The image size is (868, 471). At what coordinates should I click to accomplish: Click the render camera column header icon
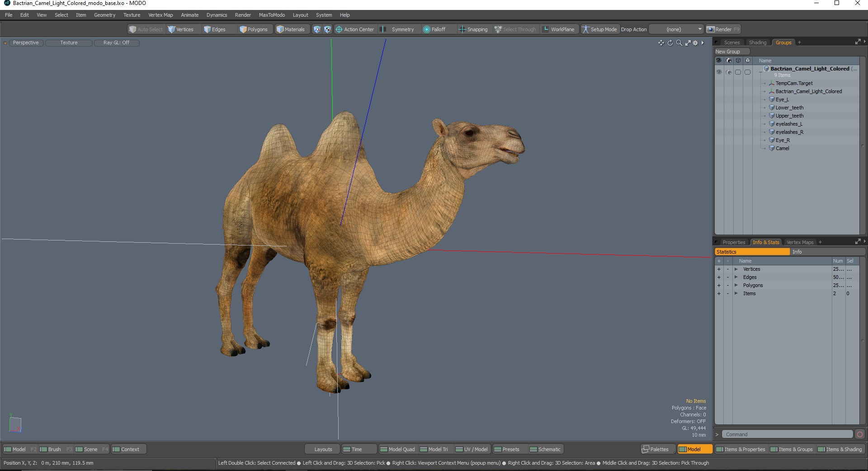[729, 61]
